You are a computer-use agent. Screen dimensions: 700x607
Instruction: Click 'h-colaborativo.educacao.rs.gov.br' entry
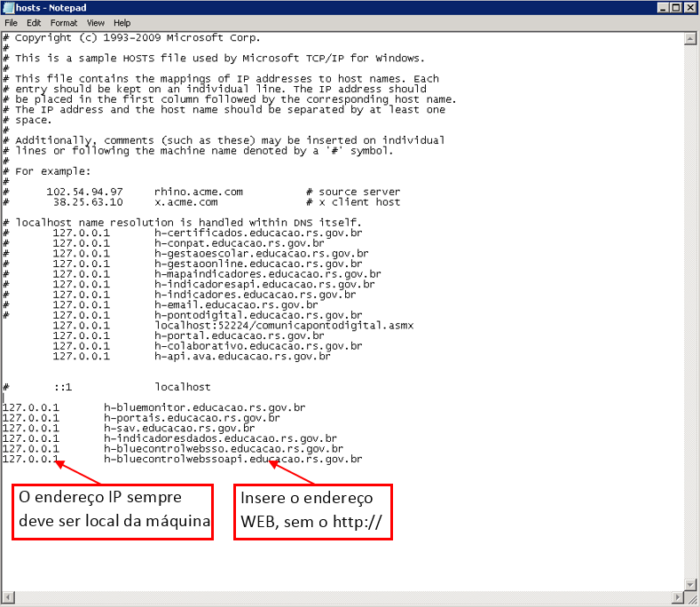point(258,346)
